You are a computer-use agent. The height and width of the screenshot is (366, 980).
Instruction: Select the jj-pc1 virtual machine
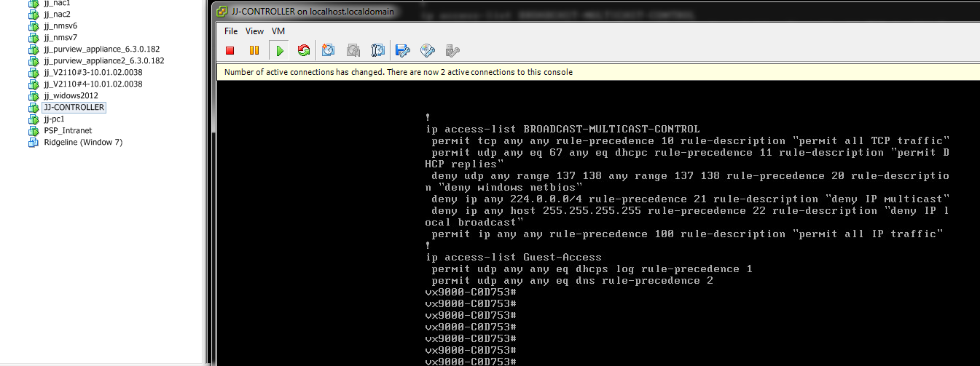click(x=54, y=119)
